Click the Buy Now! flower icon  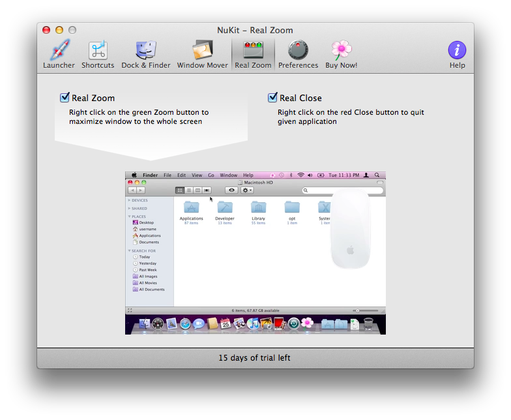(342, 54)
